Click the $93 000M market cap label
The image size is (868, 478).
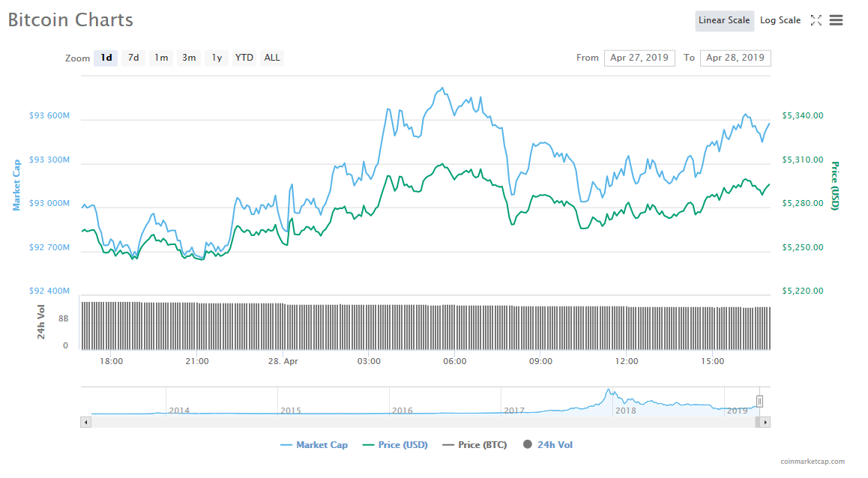click(x=49, y=204)
